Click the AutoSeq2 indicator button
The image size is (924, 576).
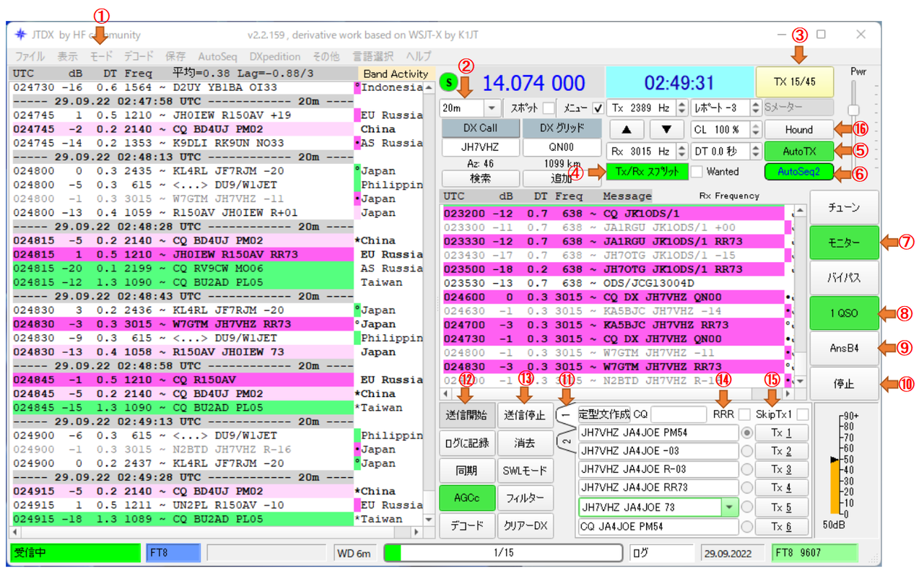tap(798, 173)
